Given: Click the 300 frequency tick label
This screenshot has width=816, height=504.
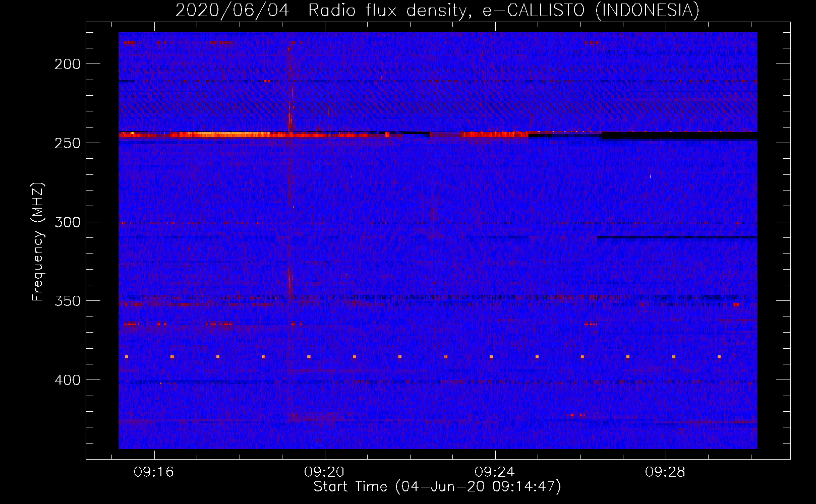Looking at the screenshot, I should (68, 222).
